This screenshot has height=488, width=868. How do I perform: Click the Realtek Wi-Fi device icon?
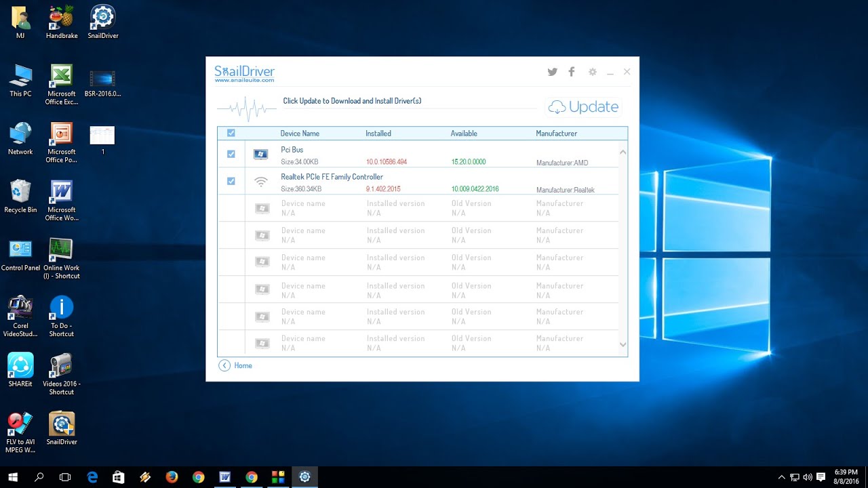260,182
